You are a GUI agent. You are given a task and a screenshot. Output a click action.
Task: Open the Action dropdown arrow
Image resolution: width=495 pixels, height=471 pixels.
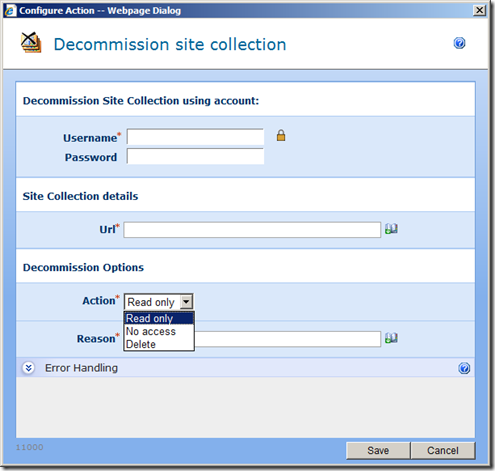pos(186,302)
